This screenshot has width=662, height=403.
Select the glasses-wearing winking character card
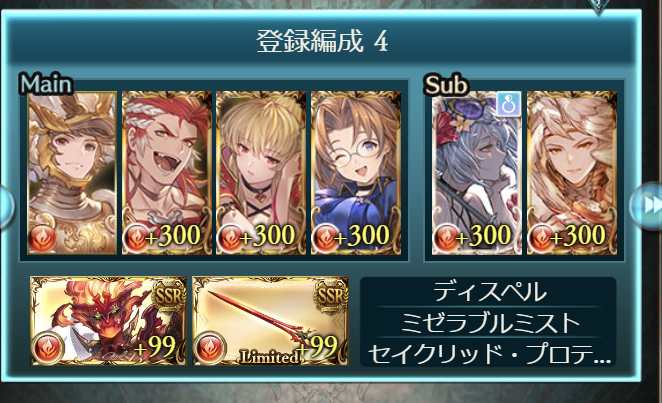click(x=356, y=173)
